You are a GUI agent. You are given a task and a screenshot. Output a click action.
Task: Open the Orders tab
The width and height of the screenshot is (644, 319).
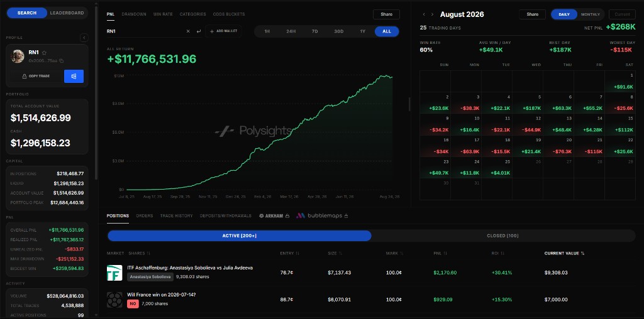145,215
